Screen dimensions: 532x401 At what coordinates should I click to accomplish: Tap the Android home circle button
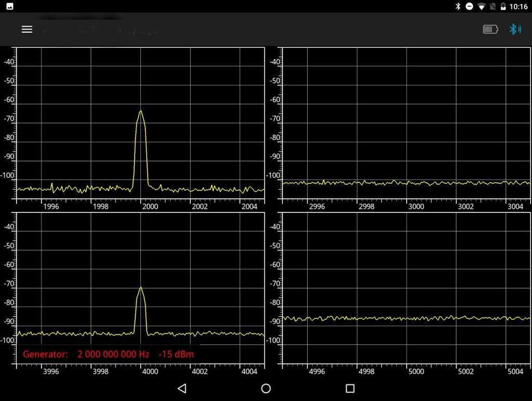266,389
